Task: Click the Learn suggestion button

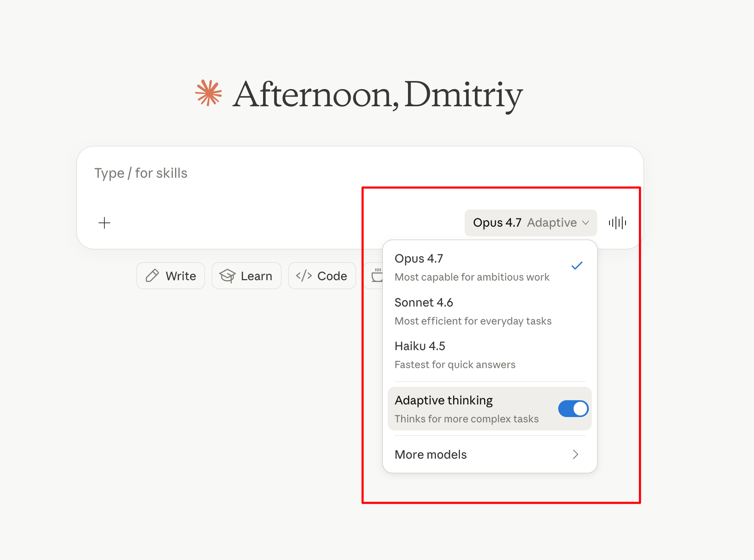Action: (x=246, y=276)
